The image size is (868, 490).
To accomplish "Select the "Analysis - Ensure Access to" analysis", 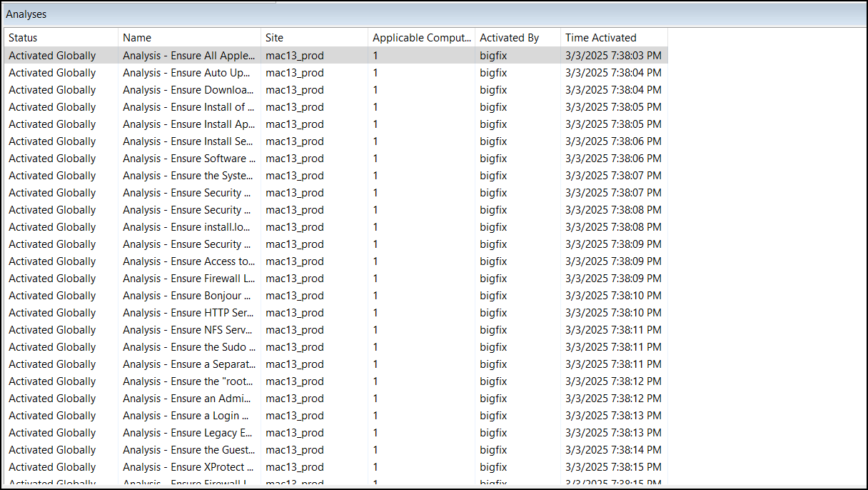I will [x=189, y=261].
